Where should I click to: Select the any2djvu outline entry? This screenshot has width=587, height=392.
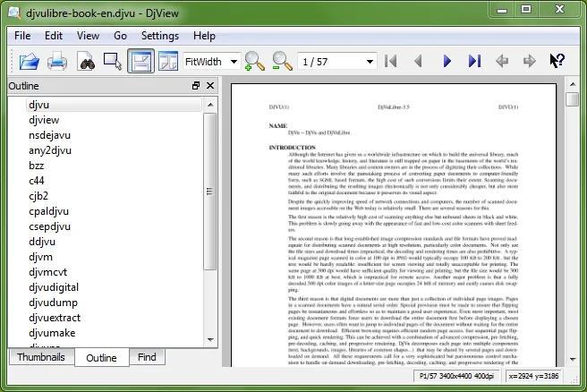(50, 150)
